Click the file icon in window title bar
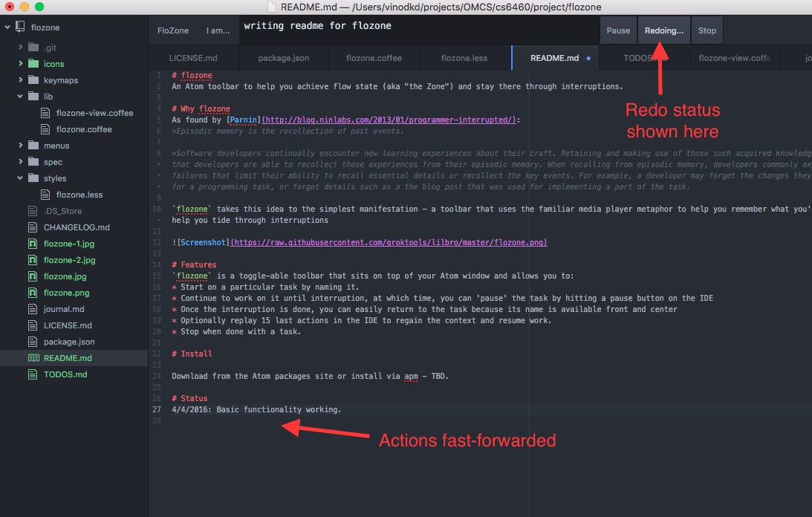 (272, 7)
